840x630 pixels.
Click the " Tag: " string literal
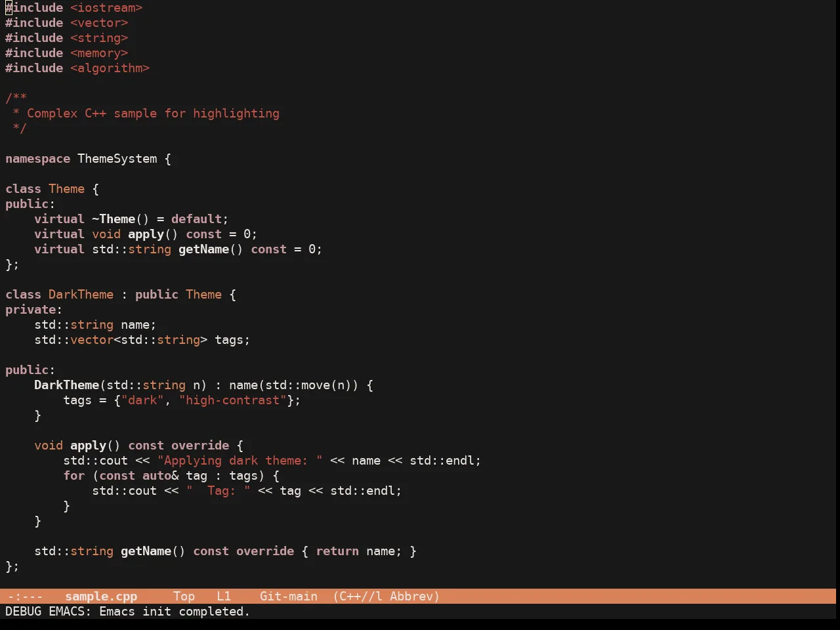click(219, 491)
